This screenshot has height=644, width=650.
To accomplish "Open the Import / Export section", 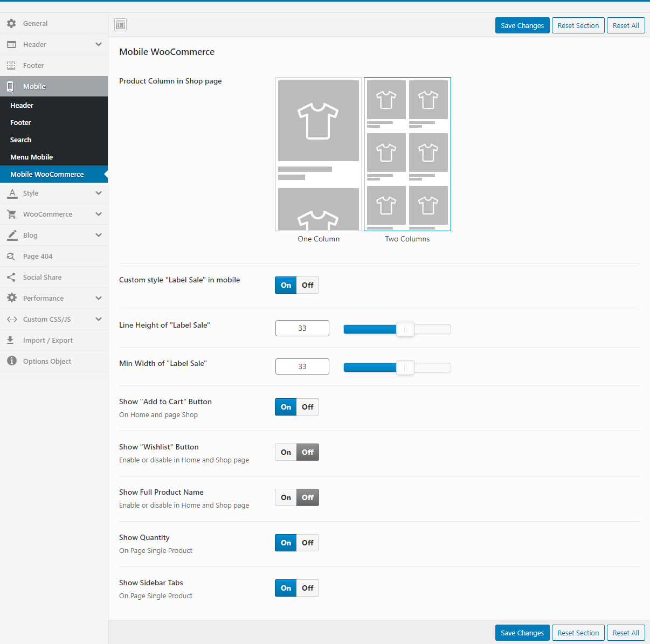I will tap(54, 340).
